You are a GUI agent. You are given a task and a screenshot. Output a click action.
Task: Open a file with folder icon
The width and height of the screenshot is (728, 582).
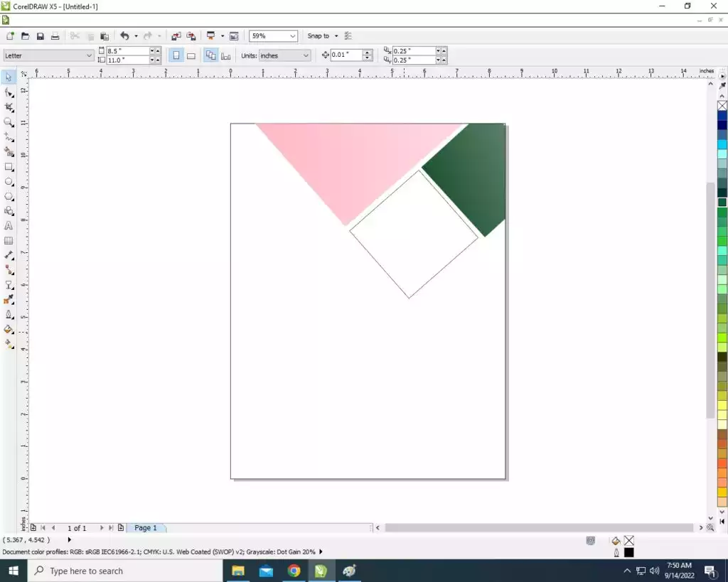click(x=25, y=36)
